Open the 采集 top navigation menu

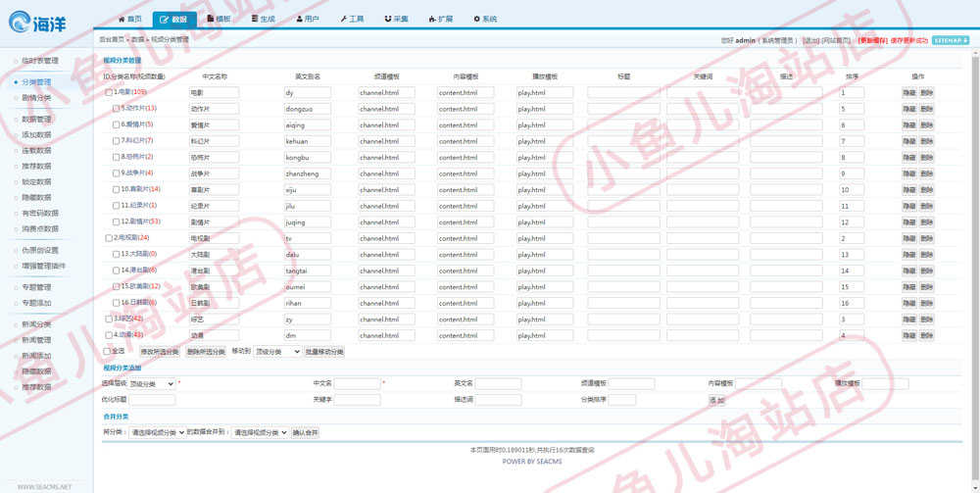click(x=396, y=20)
